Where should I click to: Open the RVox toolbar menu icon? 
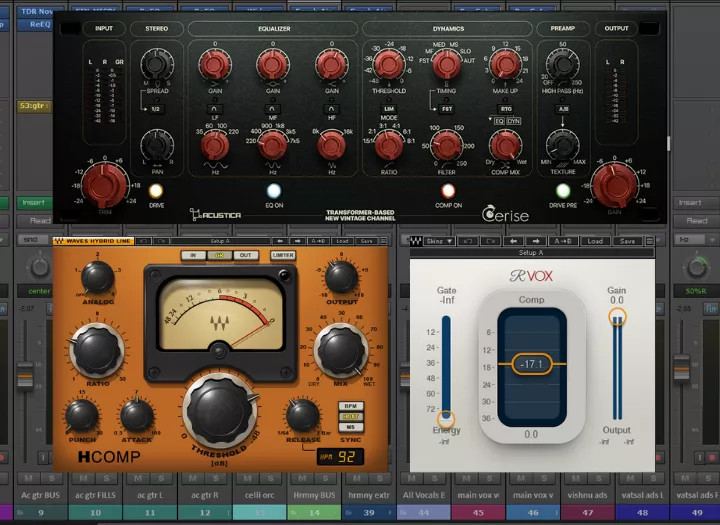[650, 241]
